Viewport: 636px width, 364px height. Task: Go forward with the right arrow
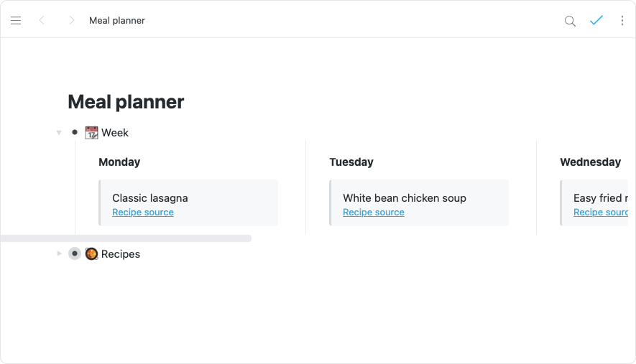71,21
